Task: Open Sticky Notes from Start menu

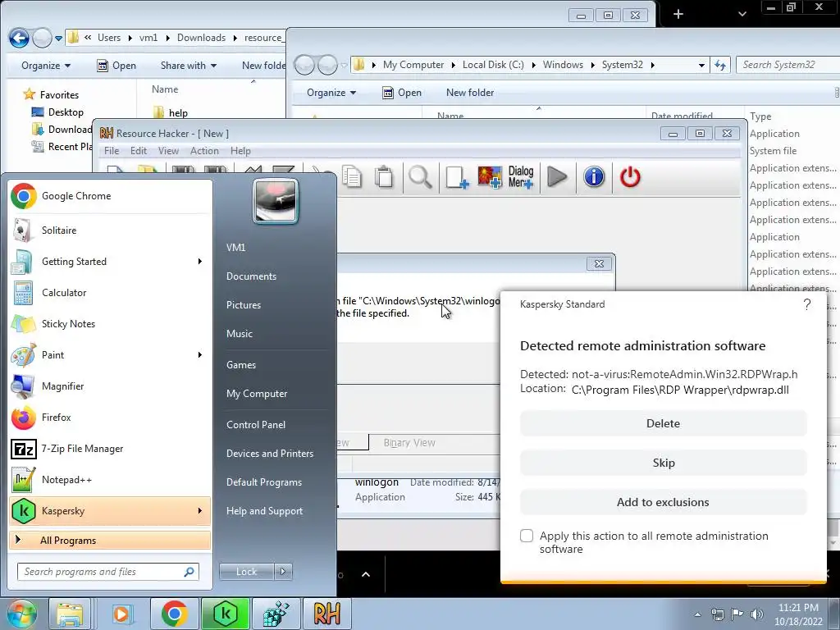Action: click(110, 323)
